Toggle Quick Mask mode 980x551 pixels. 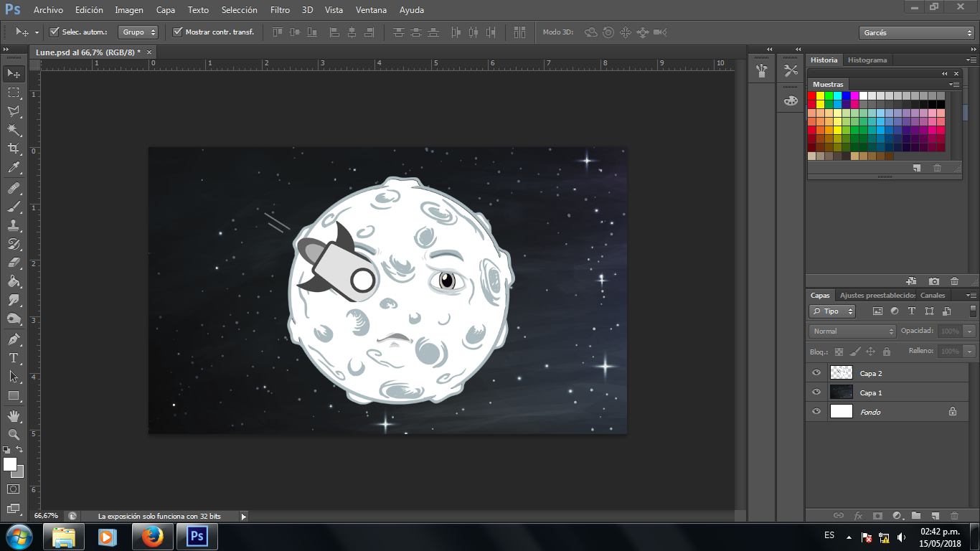point(14,489)
